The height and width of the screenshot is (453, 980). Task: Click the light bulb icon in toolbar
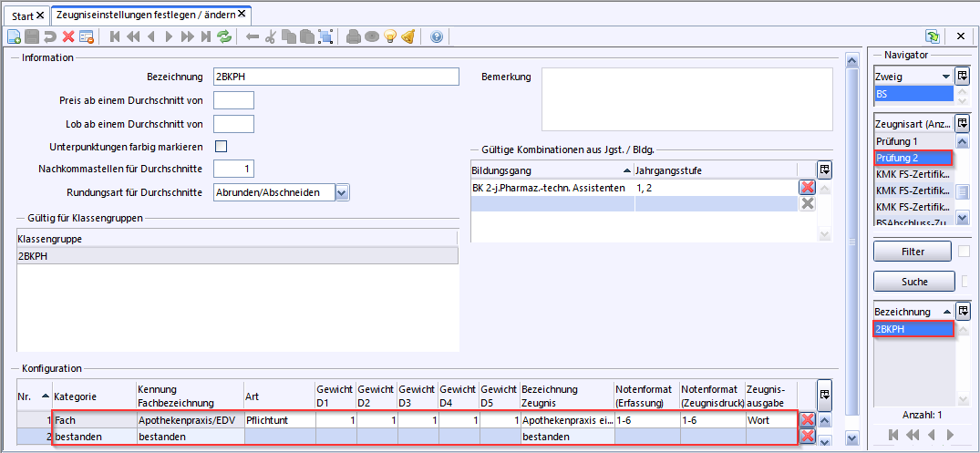[390, 36]
